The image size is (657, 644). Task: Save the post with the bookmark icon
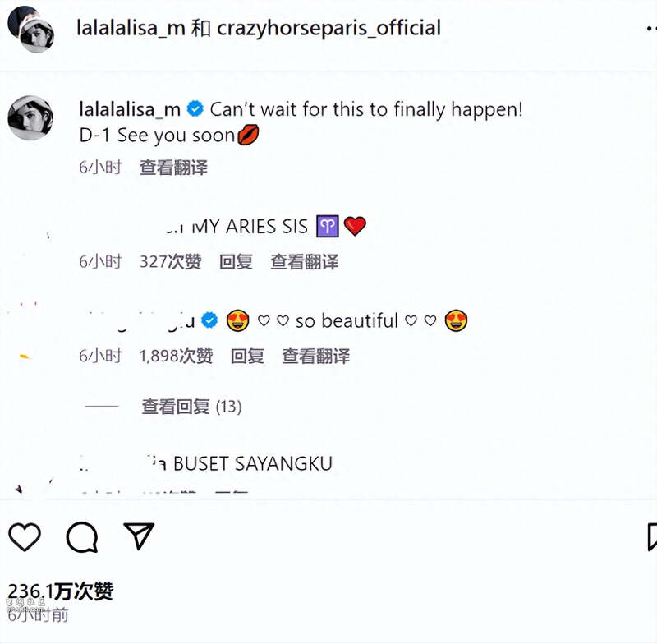click(651, 536)
